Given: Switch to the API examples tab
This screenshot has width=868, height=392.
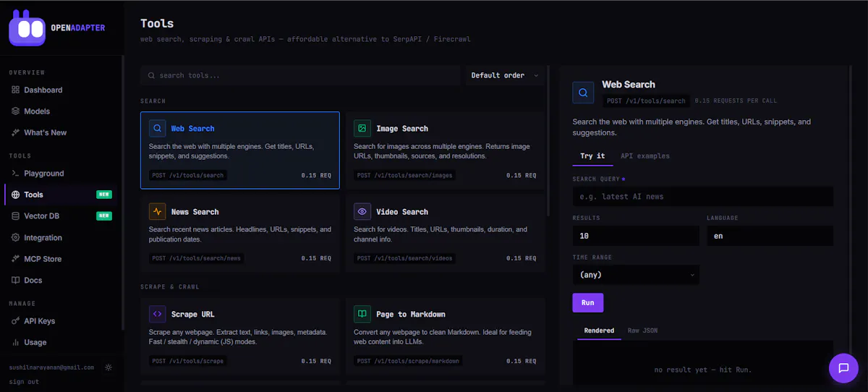Looking at the screenshot, I should (645, 156).
